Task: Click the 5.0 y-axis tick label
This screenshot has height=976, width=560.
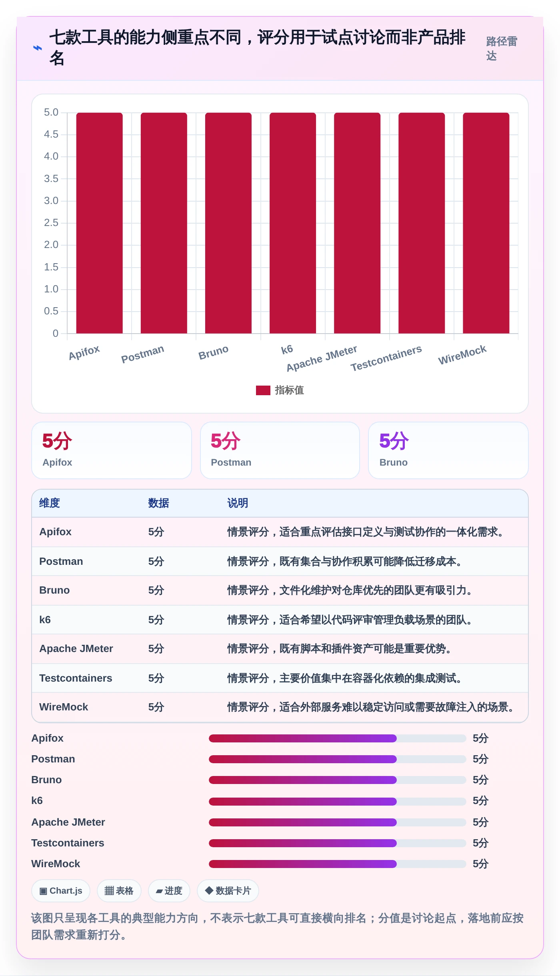Action: point(51,112)
